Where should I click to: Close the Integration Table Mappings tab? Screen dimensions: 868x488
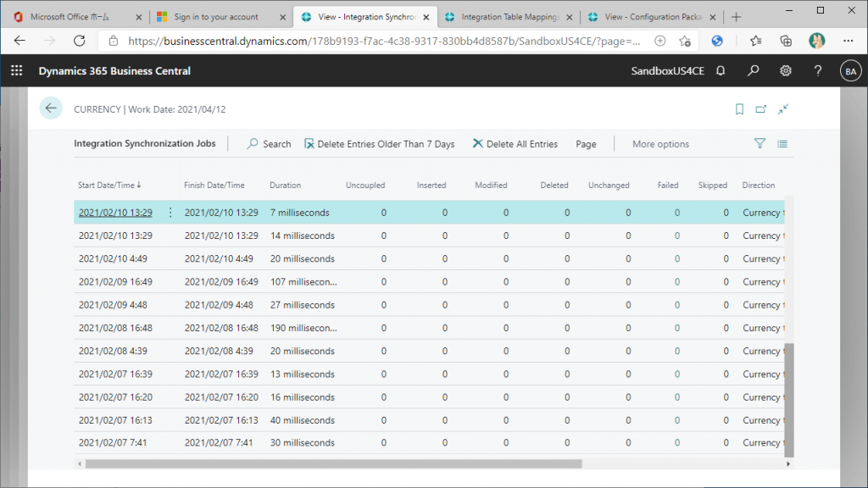pyautogui.click(x=569, y=17)
